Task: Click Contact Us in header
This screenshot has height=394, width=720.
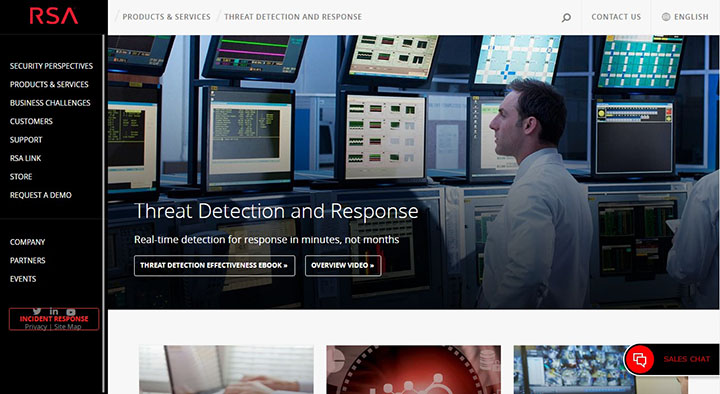Action: [616, 17]
